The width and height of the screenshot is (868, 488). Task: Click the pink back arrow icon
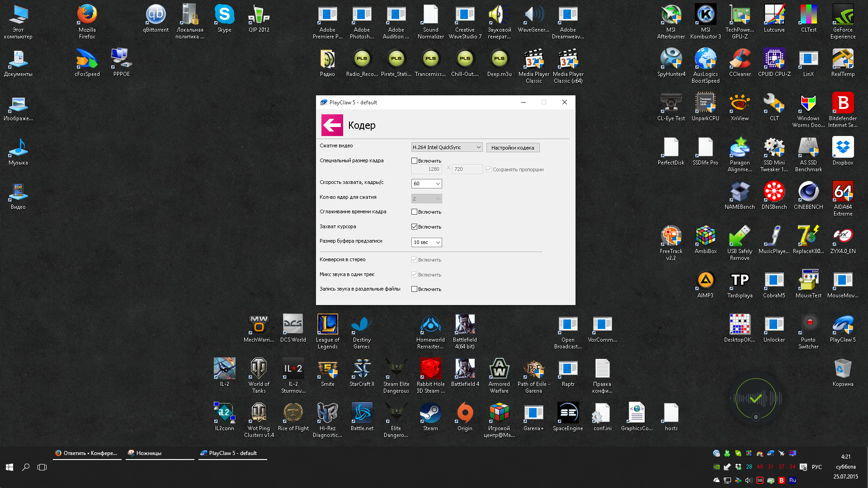[332, 125]
